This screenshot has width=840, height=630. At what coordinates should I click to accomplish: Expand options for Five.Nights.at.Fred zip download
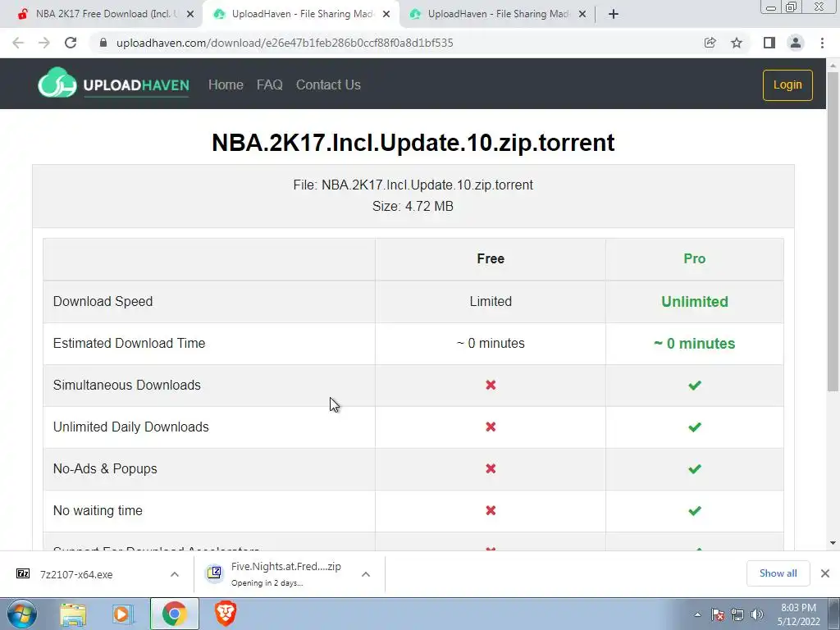pyautogui.click(x=366, y=574)
